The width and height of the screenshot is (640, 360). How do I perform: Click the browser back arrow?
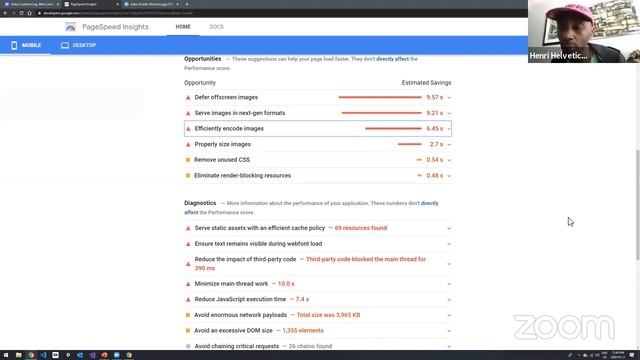click(5, 13)
